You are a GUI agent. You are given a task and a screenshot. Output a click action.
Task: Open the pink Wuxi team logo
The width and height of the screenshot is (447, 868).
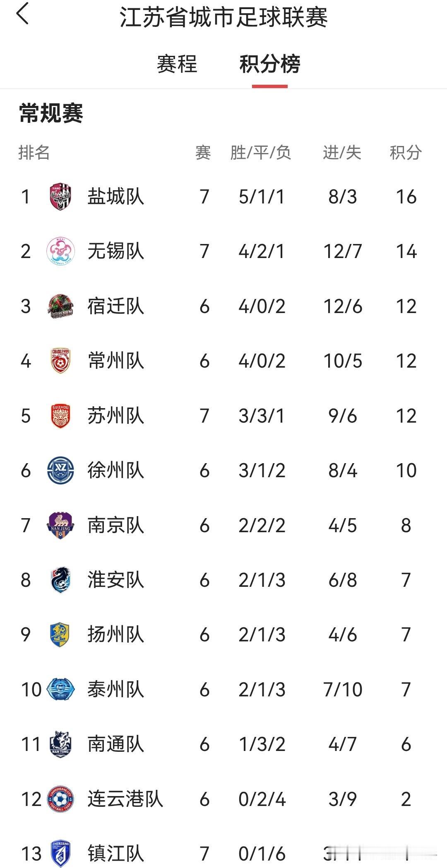pos(60,251)
